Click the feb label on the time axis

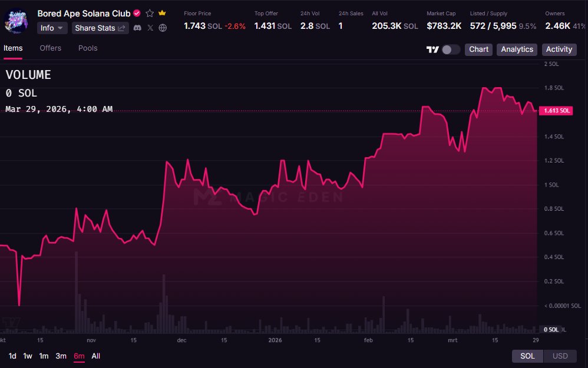pos(368,340)
